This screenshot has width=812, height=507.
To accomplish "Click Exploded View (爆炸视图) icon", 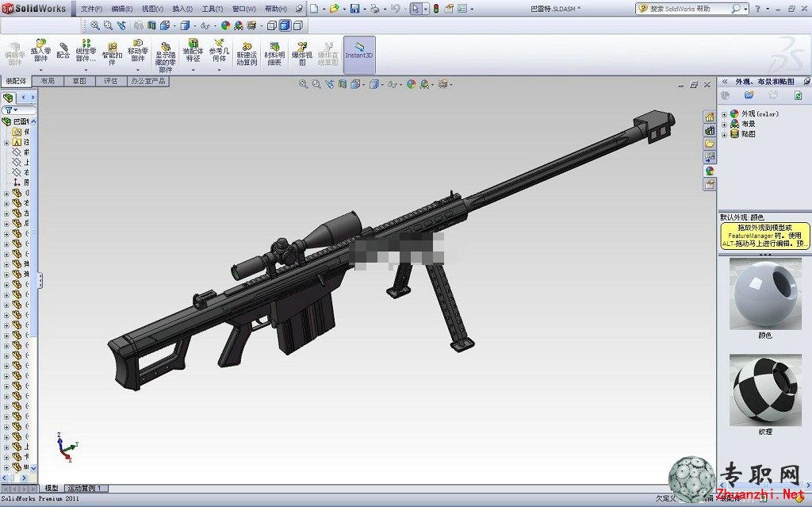I will (x=302, y=55).
